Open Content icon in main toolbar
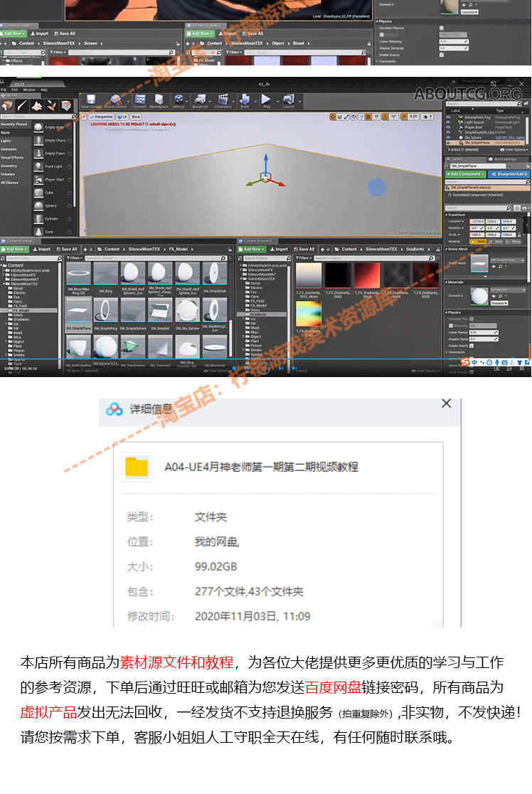The width and height of the screenshot is (532, 794). (x=140, y=101)
